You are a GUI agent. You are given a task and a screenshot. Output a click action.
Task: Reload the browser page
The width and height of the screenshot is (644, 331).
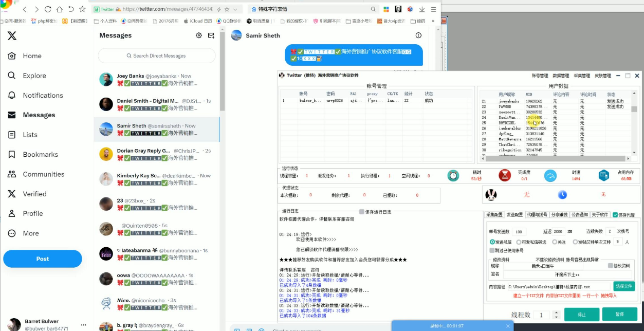coord(48,9)
